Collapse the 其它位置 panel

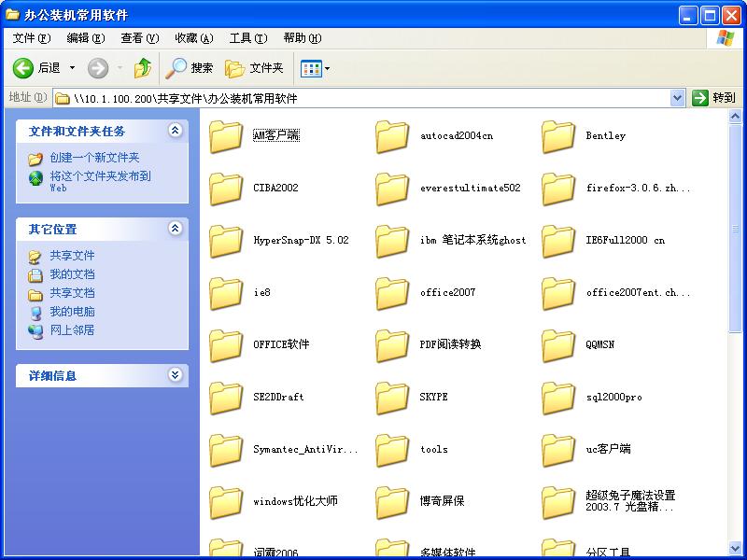coord(176,228)
